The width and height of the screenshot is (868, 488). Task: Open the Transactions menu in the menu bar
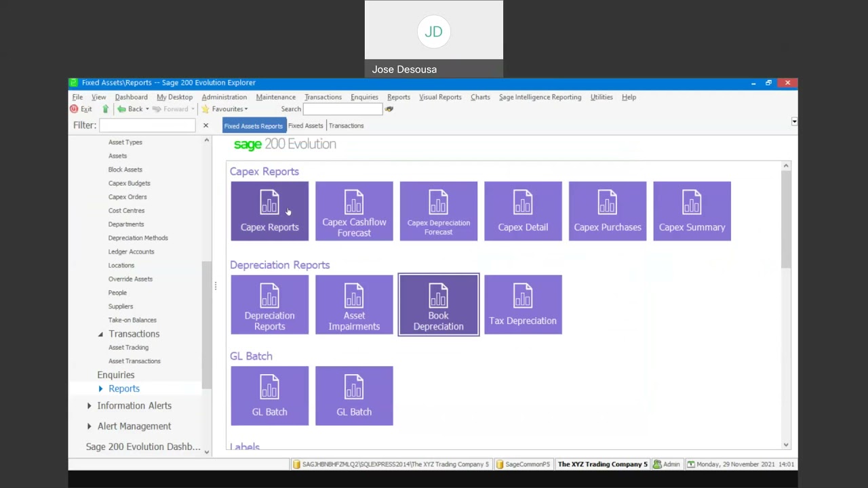323,97
